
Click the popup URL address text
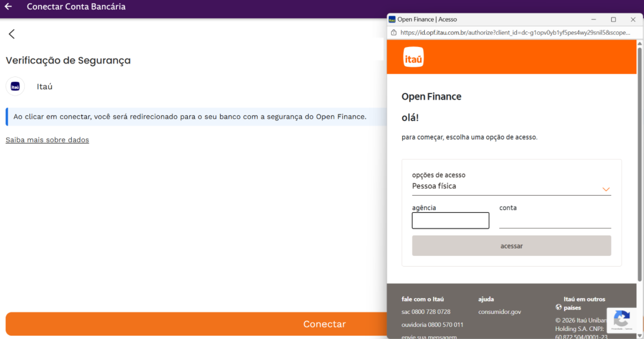coord(515,32)
